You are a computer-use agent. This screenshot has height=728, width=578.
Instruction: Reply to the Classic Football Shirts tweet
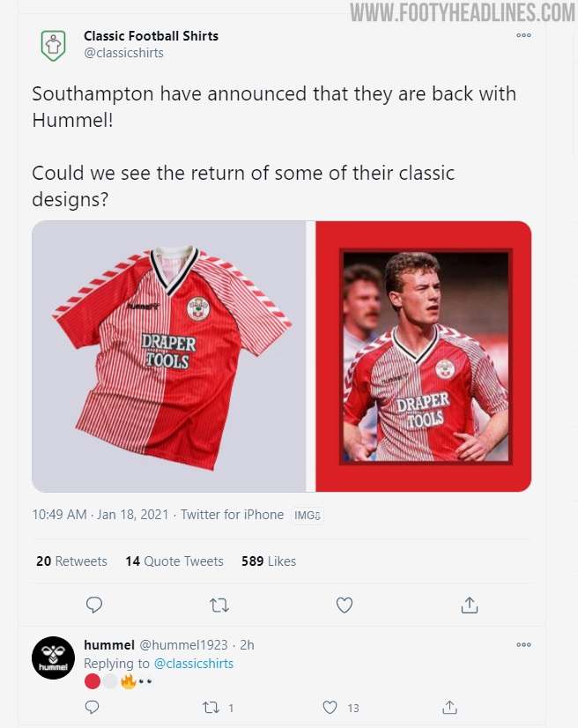[x=94, y=605]
